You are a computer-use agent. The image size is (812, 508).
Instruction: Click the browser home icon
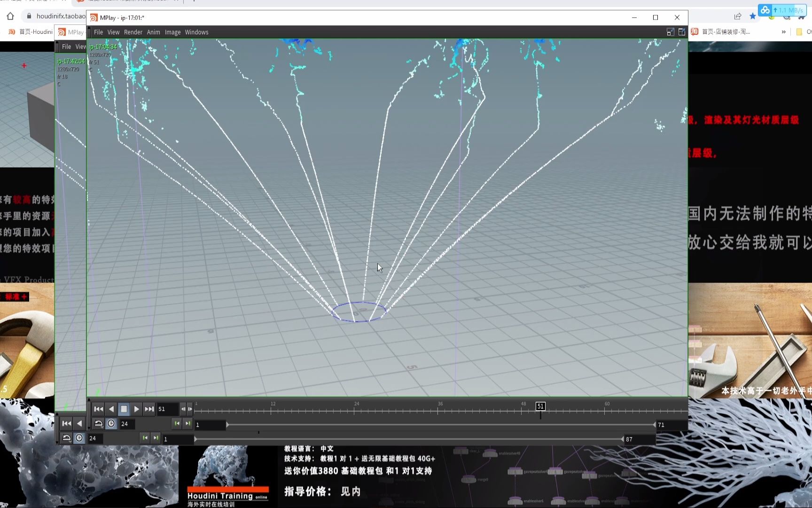coord(10,16)
